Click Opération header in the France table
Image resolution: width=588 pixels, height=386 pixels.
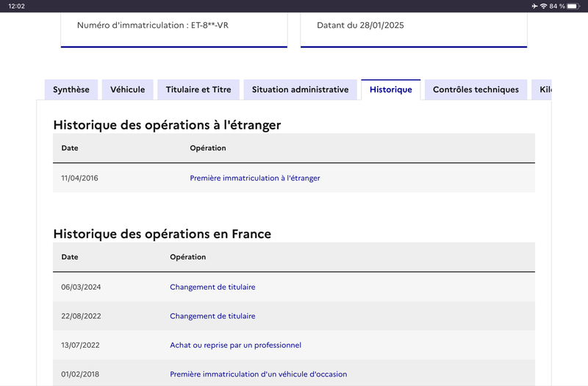(188, 257)
